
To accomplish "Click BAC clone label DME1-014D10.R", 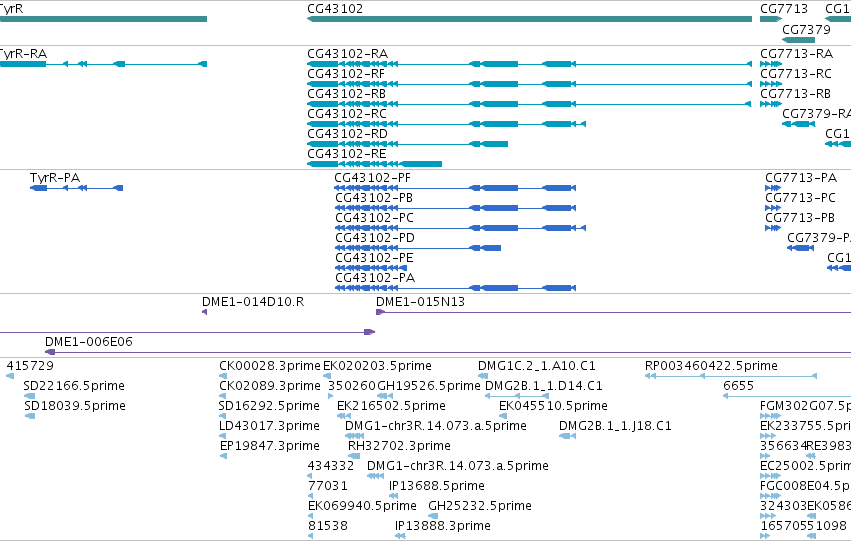I will [253, 302].
